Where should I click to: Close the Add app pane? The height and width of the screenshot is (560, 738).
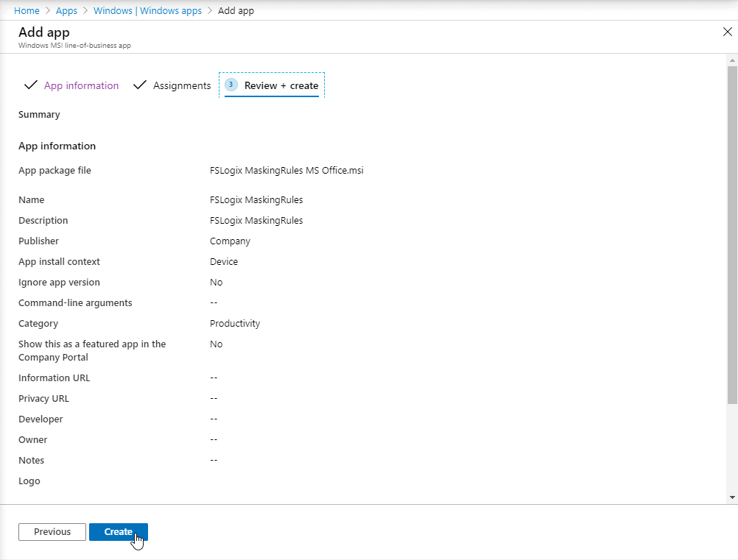pyautogui.click(x=728, y=32)
